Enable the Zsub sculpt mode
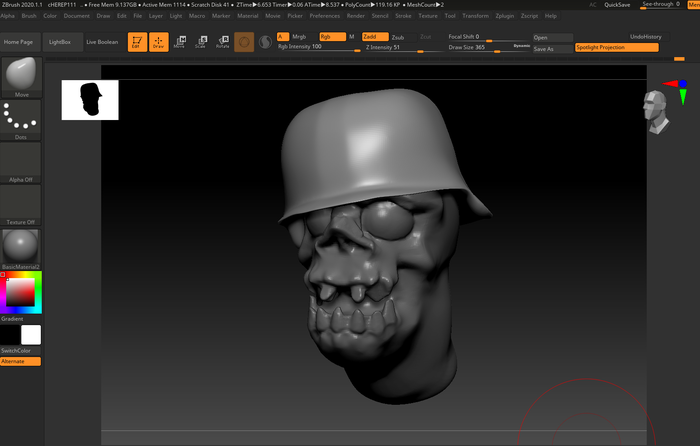Viewport: 700px width, 446px height. tap(398, 36)
